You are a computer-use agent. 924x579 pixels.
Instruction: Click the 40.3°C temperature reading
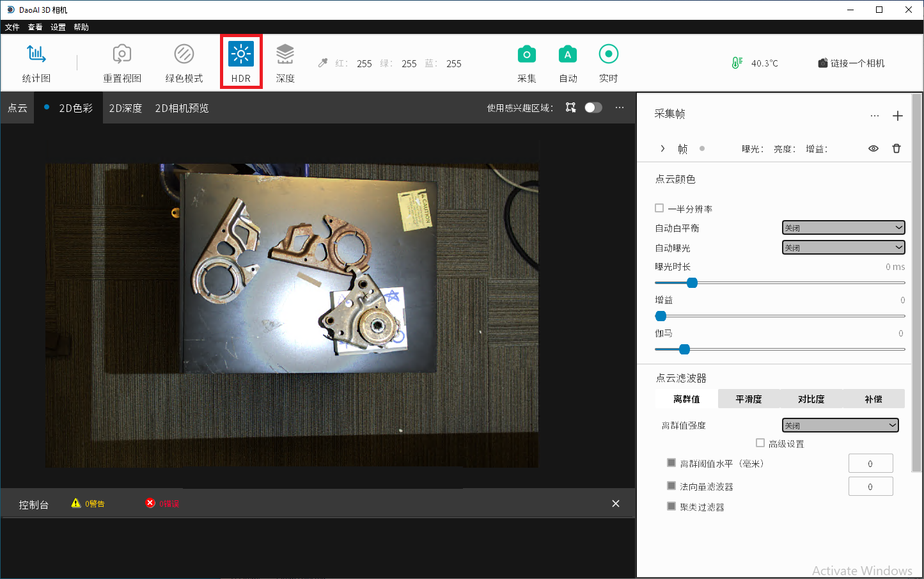pos(765,63)
